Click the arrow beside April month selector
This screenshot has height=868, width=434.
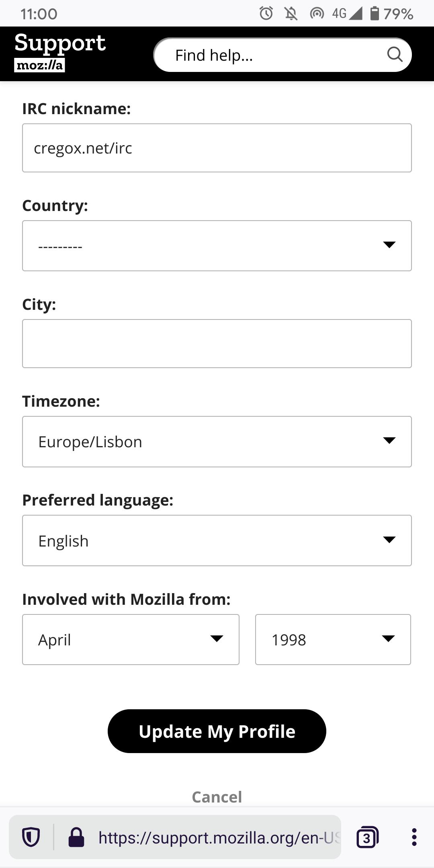click(x=216, y=639)
